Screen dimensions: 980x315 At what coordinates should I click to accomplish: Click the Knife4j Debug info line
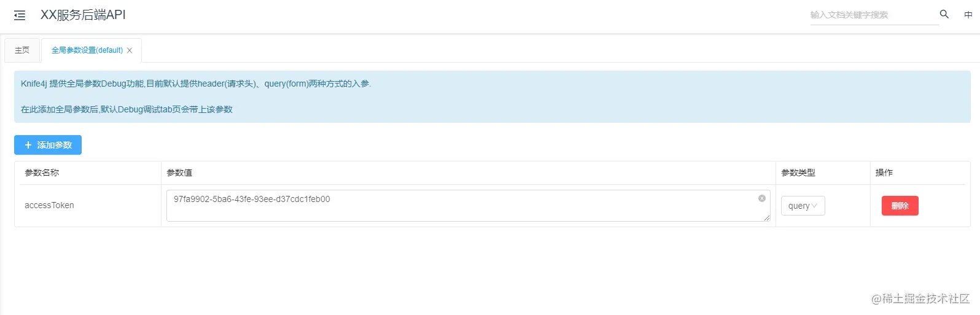click(x=196, y=84)
